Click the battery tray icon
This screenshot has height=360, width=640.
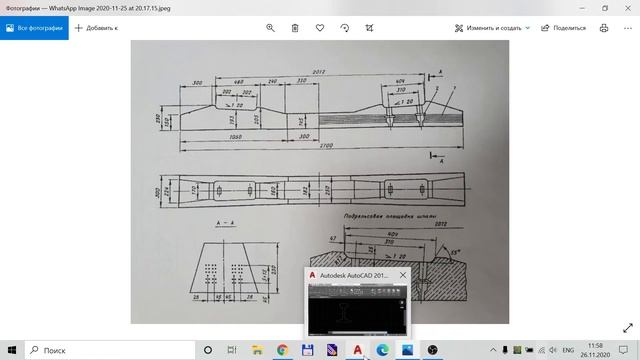pos(529,350)
